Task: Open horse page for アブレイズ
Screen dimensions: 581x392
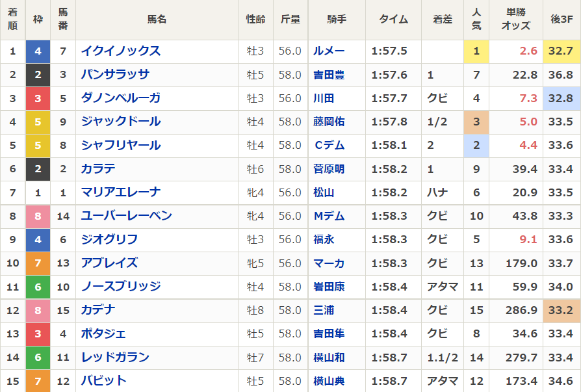Action: [109, 263]
